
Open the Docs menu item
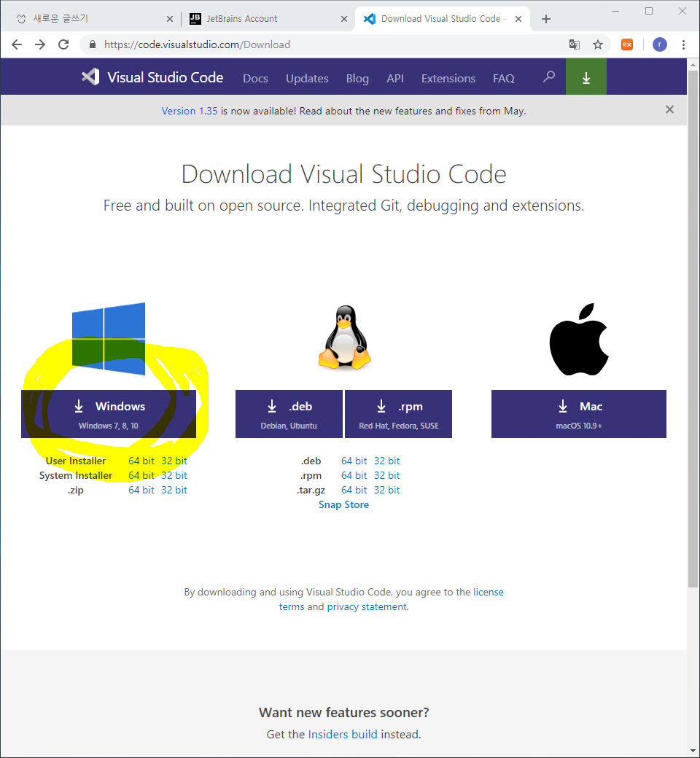click(255, 78)
